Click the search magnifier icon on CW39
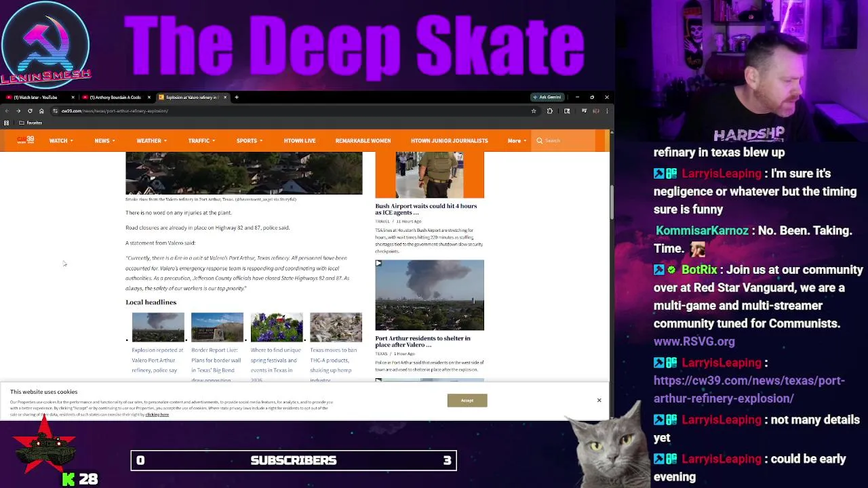Screen dimensions: 868x488 pyautogui.click(x=540, y=140)
